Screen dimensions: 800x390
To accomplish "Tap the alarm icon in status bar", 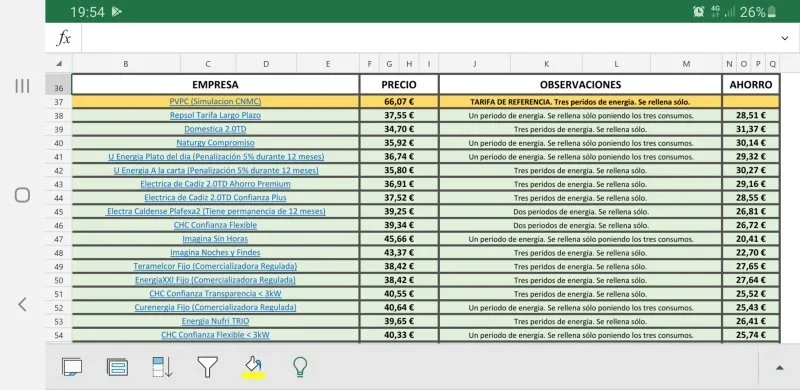I will 699,12.
